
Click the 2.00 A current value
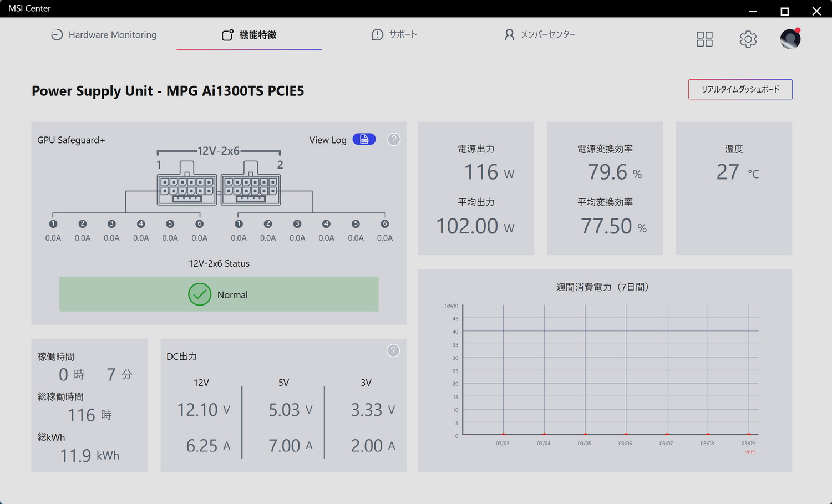point(373,446)
